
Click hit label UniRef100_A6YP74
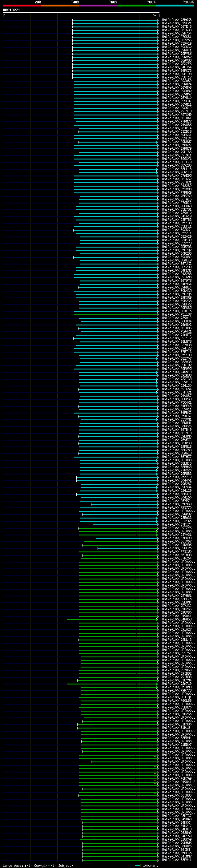point(176,501)
